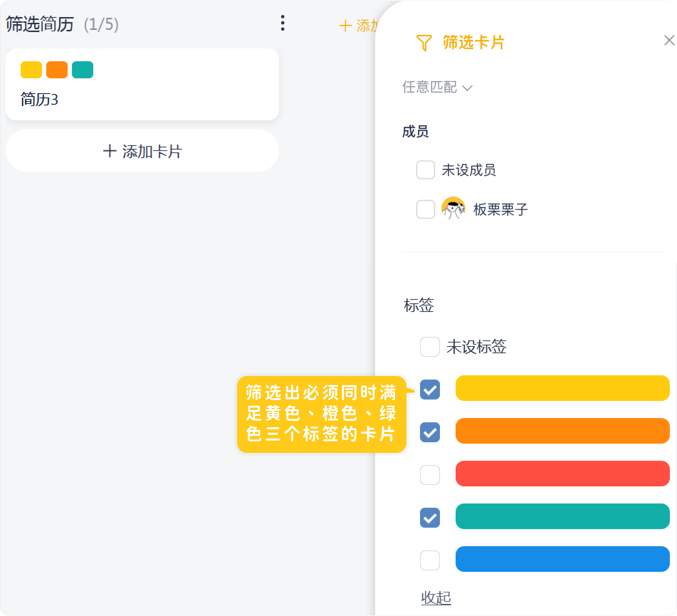Check the 未设标签 checkbox
This screenshot has width=677, height=616.
[x=430, y=346]
